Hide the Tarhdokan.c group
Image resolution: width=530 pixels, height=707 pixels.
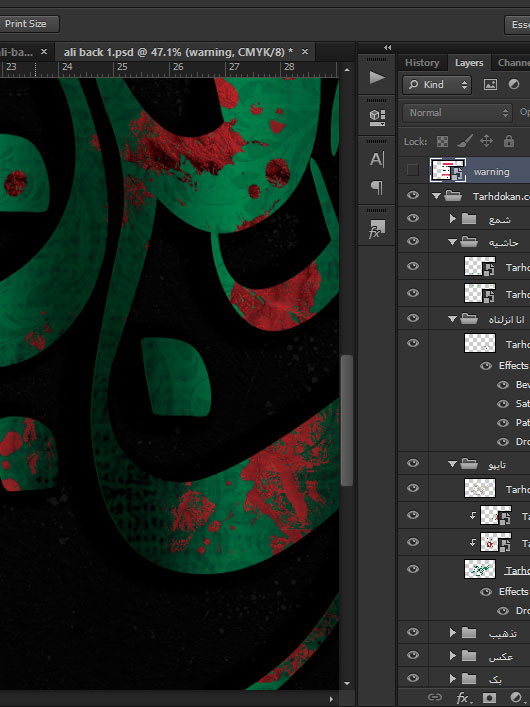(x=413, y=195)
